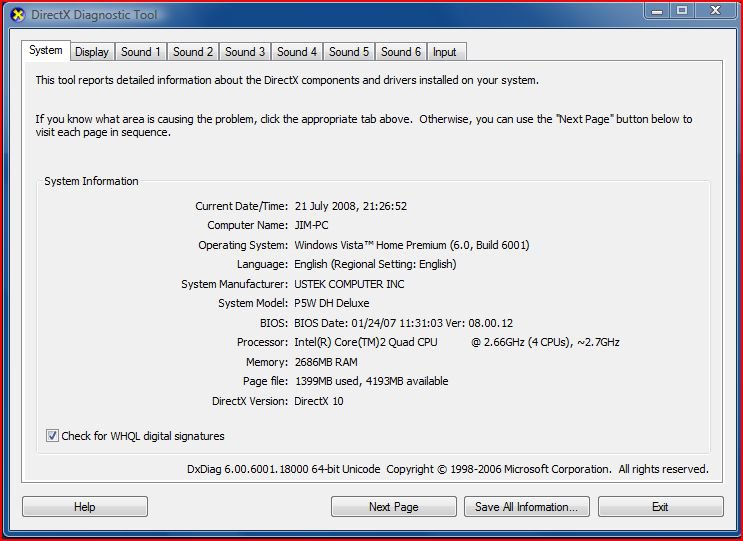Select the System tab
The image size is (743, 541).
point(45,50)
